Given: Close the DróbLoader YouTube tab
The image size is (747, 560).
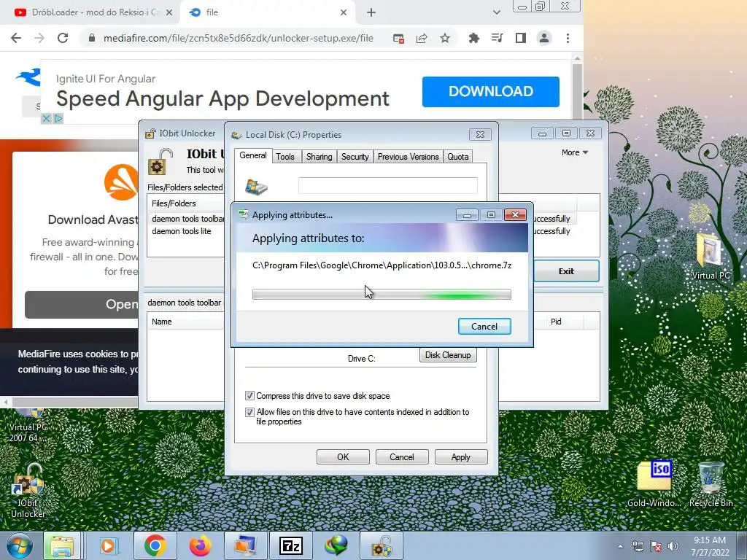Looking at the screenshot, I should [169, 12].
